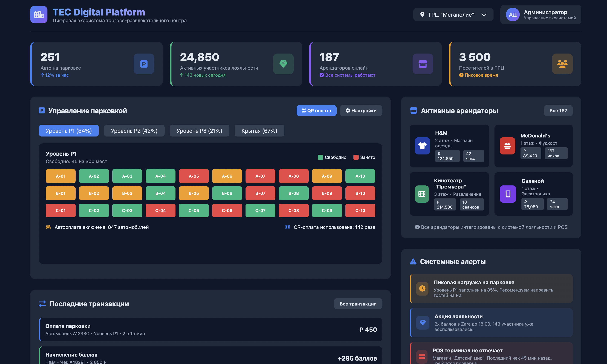Click the QR оплата button
This screenshot has width=607, height=364.
click(x=316, y=111)
